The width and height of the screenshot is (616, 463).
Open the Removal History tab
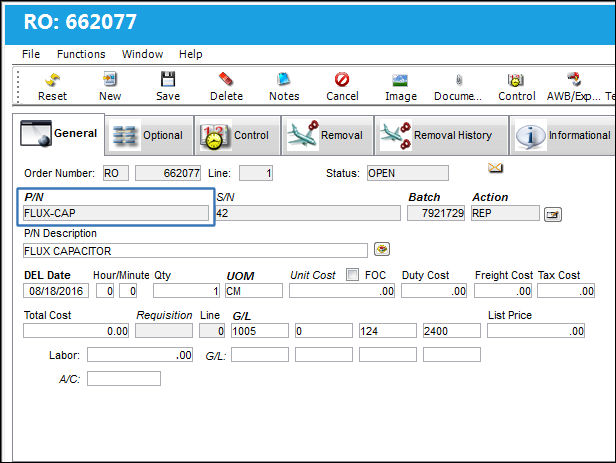pyautogui.click(x=442, y=135)
